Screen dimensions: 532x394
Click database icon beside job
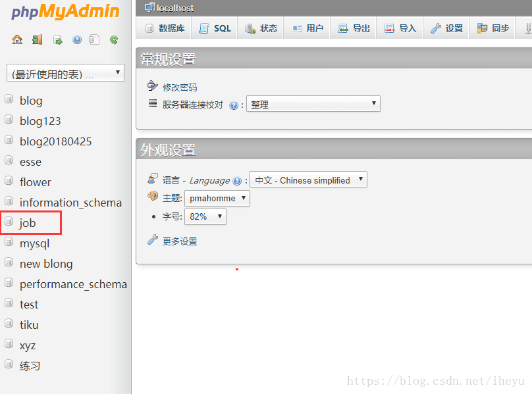9,222
